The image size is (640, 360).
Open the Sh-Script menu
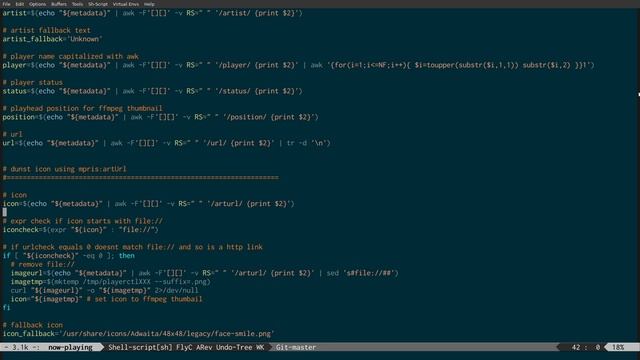point(98,4)
